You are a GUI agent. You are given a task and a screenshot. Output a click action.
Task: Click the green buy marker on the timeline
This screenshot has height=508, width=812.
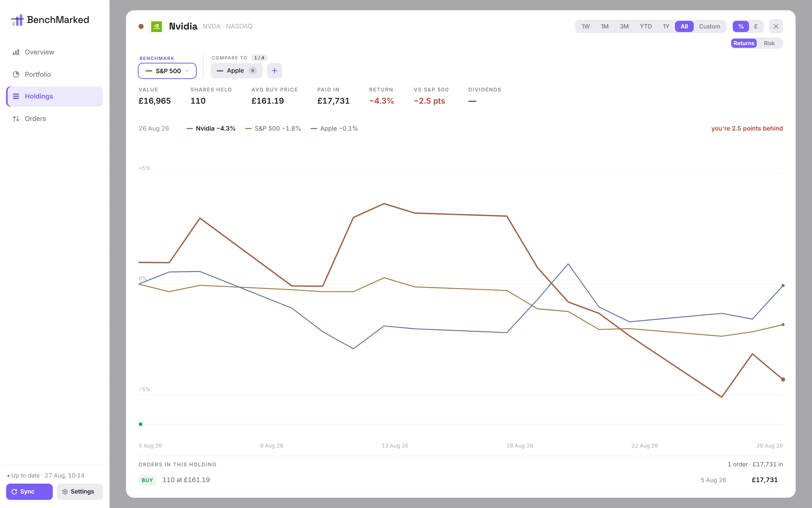(x=141, y=424)
